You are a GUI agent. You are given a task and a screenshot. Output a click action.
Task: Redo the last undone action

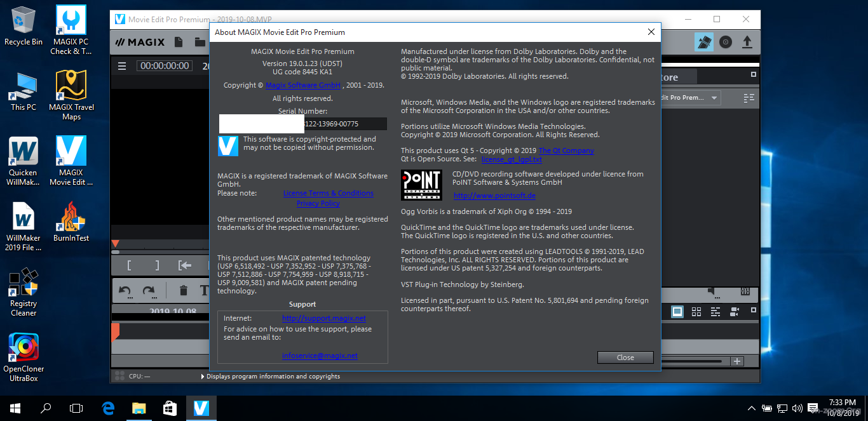point(149,291)
